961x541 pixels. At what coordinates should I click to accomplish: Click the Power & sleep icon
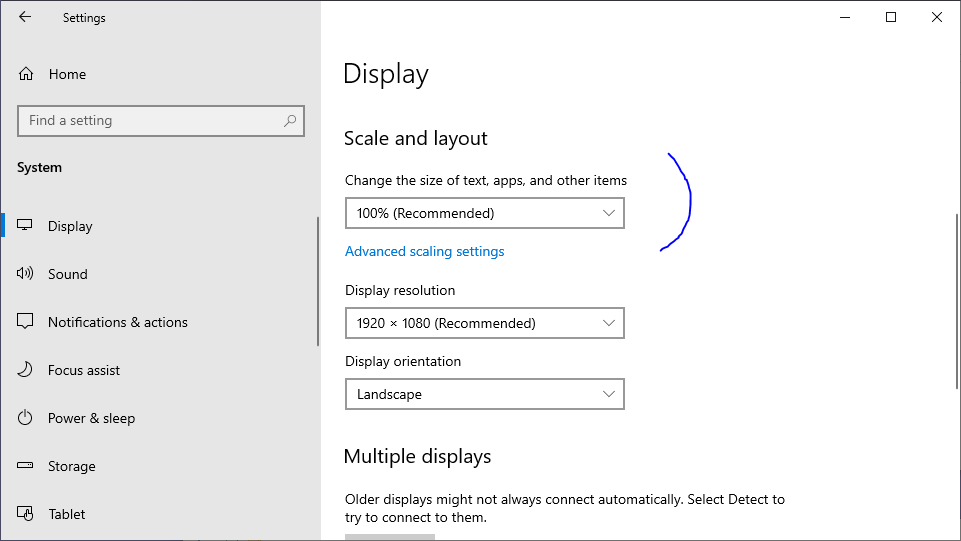[x=26, y=418]
